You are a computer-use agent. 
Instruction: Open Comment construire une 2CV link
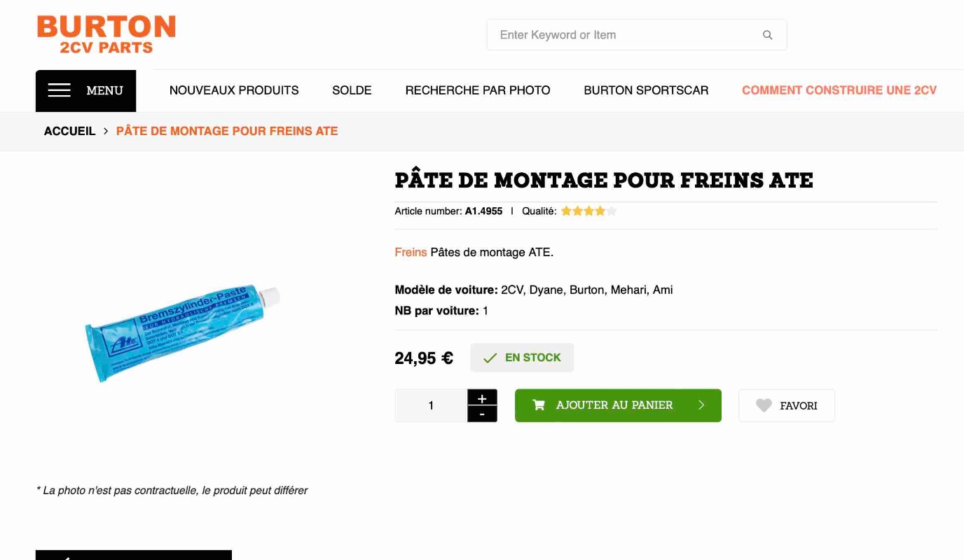839,90
